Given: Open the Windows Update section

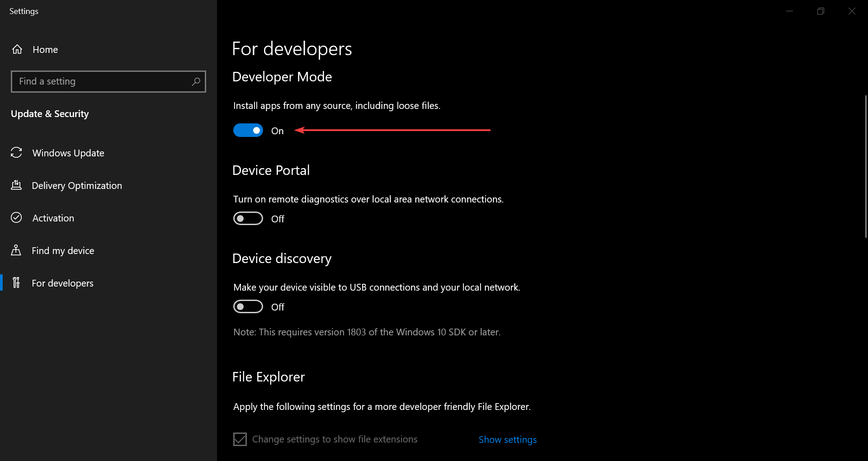Looking at the screenshot, I should tap(108, 153).
